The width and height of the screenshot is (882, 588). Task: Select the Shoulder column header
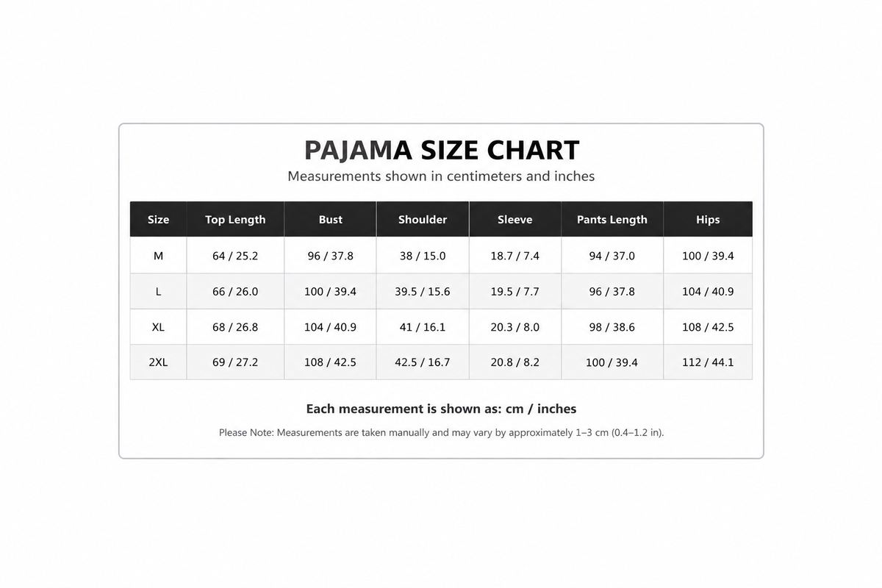pyautogui.click(x=423, y=219)
